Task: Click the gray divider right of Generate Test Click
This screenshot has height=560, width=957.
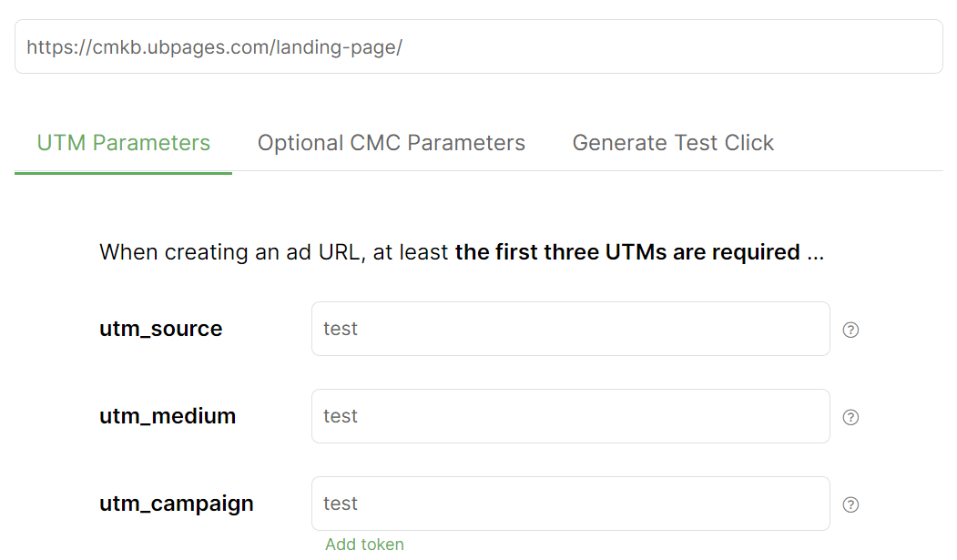Action: [x=865, y=170]
